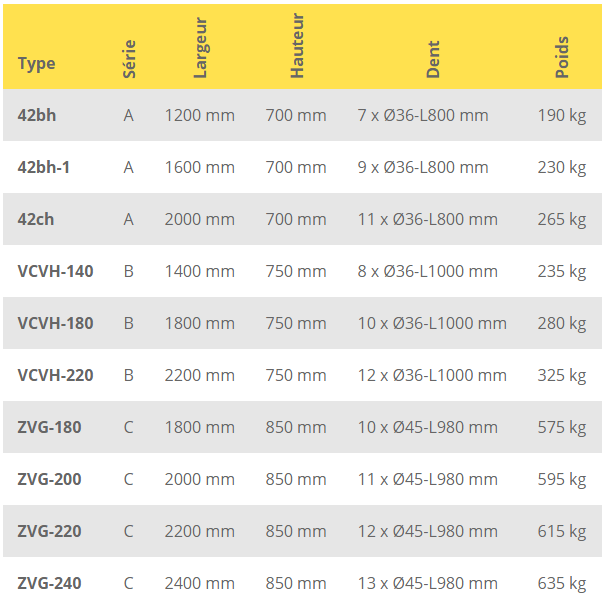Click the 190 kg weight value

tap(561, 116)
